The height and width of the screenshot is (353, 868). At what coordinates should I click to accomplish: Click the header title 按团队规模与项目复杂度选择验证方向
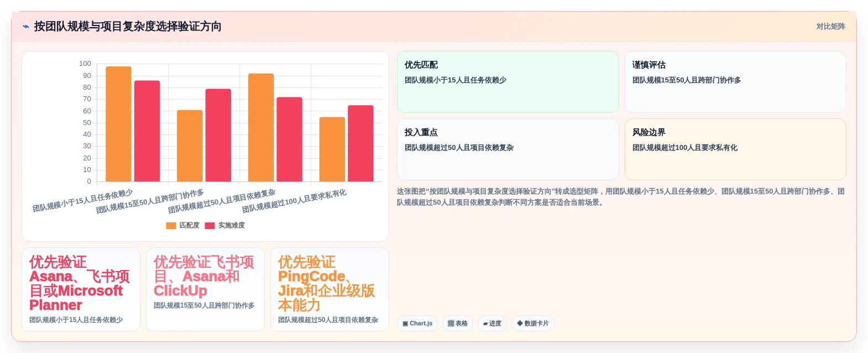(x=128, y=27)
